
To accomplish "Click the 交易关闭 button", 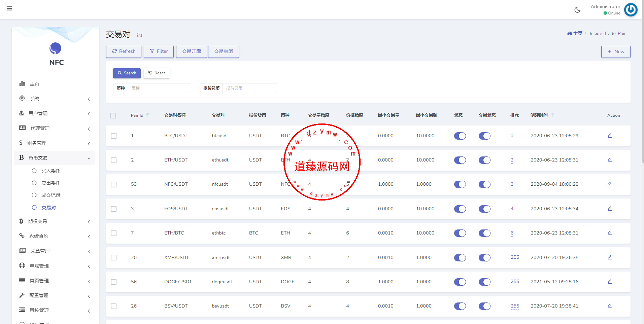I will pos(224,51).
